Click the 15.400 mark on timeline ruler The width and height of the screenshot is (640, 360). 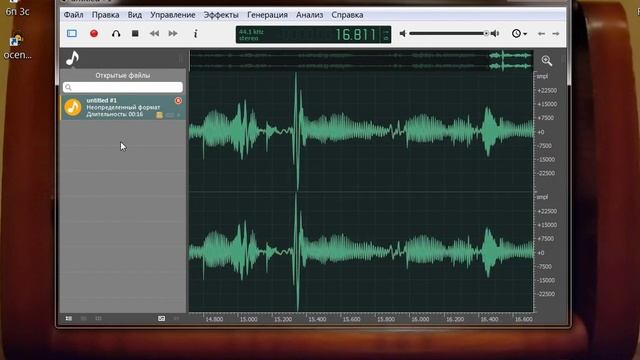click(317, 319)
